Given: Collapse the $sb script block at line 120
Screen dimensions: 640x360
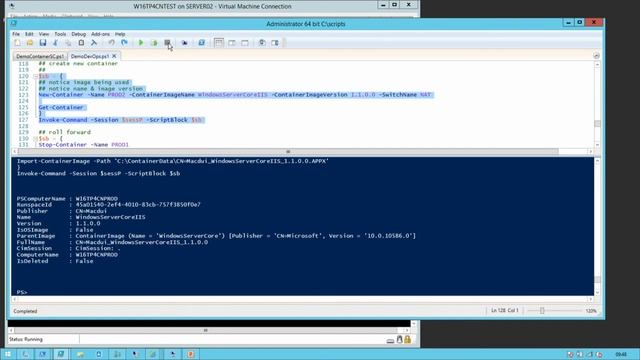Looking at the screenshot, I should click(36, 76).
